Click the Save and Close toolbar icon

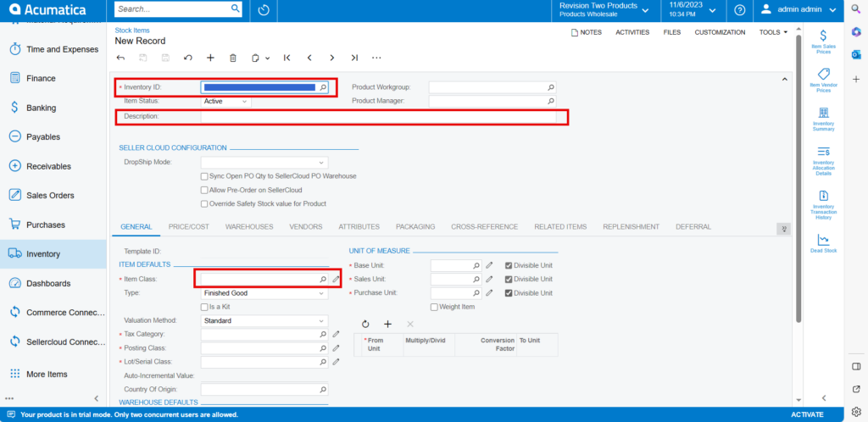click(142, 58)
